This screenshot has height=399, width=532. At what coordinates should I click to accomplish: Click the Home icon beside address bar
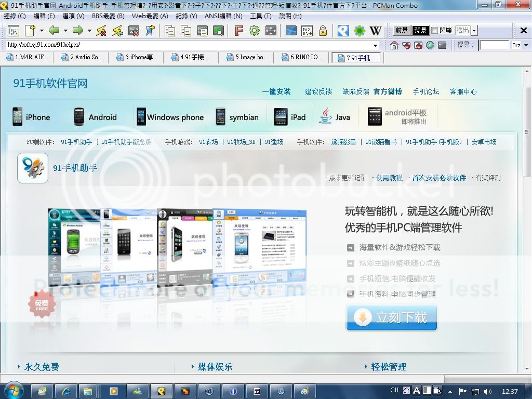point(394,45)
